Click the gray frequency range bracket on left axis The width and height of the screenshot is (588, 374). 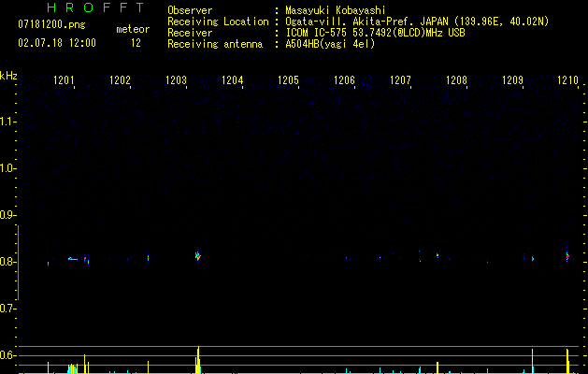[x=19, y=263]
